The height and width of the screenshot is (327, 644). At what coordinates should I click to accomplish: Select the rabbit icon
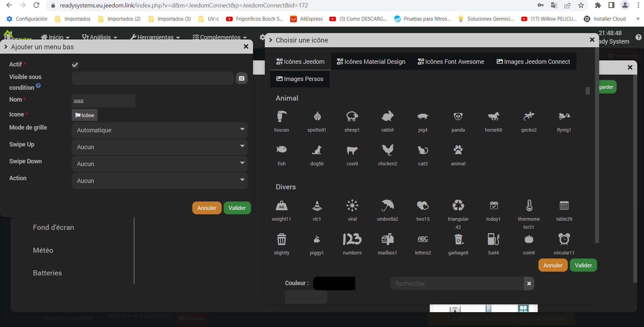point(388,116)
